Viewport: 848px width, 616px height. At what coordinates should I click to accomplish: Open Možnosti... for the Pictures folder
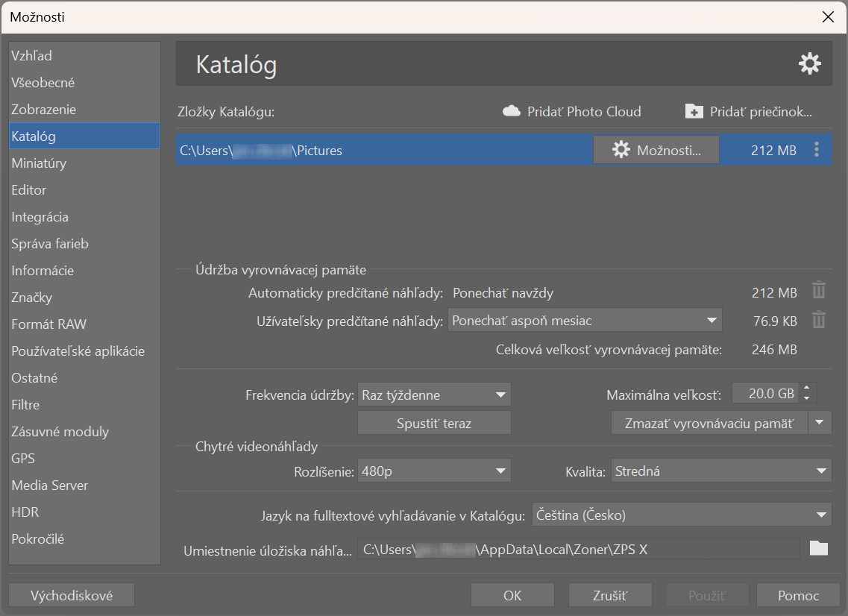pos(656,150)
